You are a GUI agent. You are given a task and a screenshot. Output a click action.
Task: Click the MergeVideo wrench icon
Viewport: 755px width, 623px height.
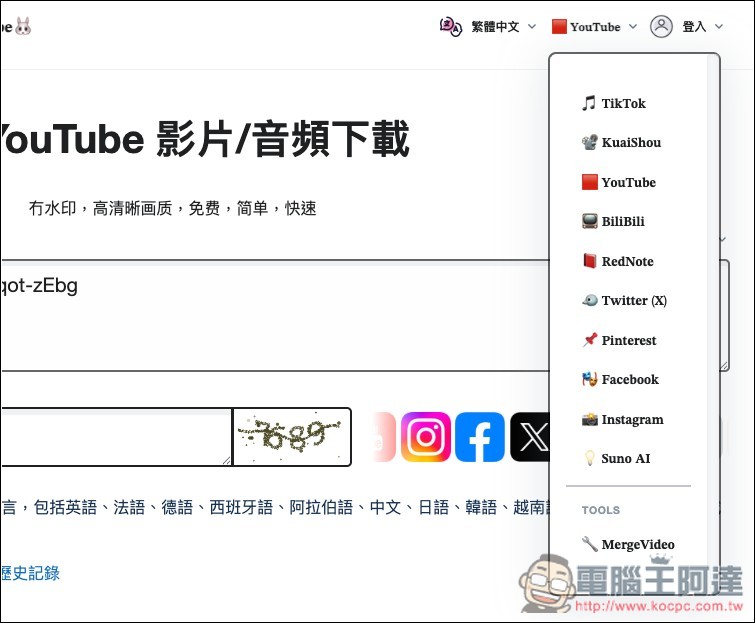(589, 544)
